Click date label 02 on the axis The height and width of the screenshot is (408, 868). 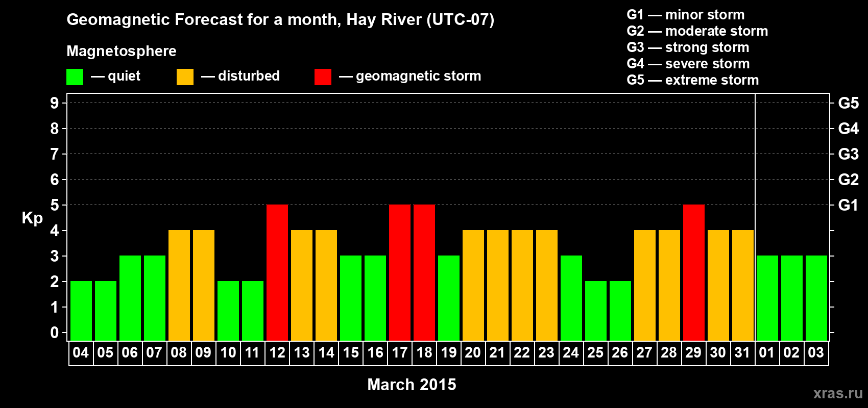[x=791, y=352]
